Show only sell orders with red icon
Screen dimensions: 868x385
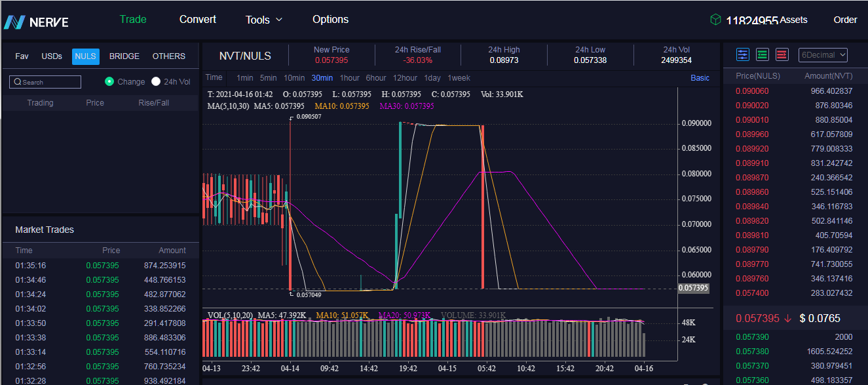(x=782, y=54)
